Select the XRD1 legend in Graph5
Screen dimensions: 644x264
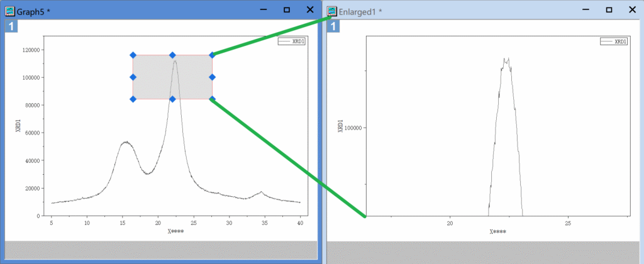291,41
